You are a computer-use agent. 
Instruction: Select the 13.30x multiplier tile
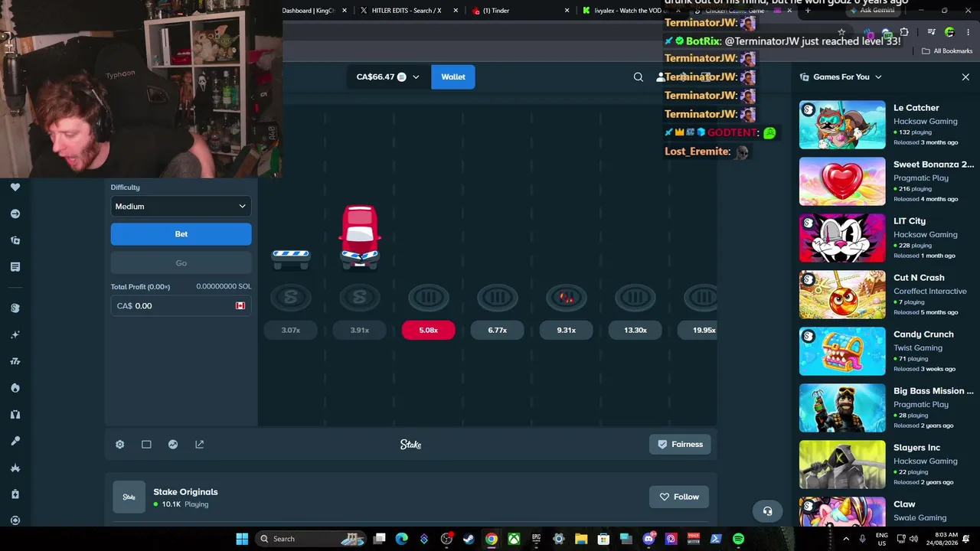pyautogui.click(x=635, y=330)
